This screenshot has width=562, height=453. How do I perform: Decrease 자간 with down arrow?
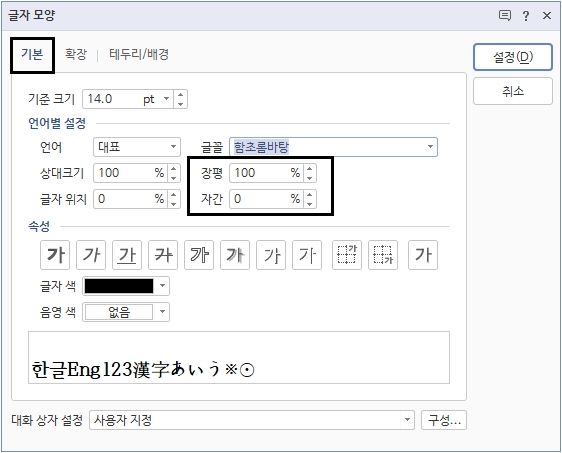point(310,204)
